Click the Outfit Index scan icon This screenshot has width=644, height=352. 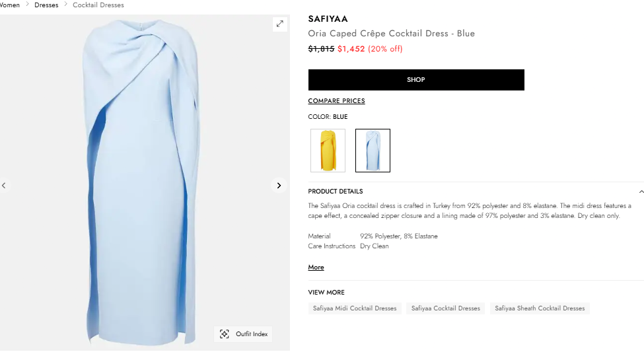[225, 334]
